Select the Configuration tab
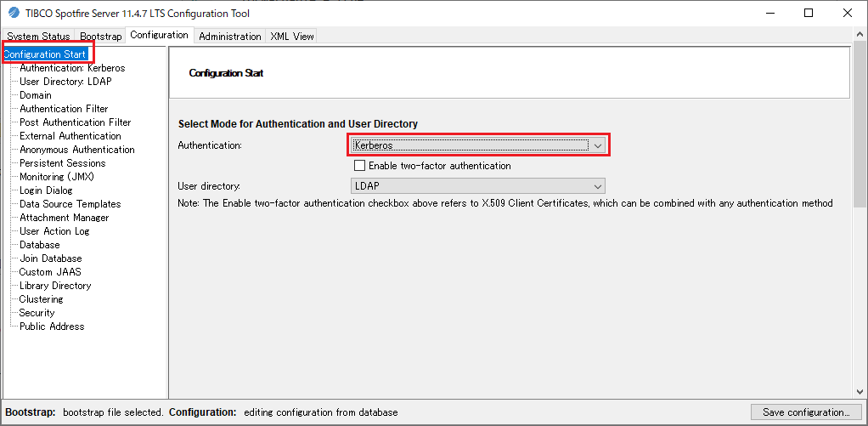Image resolution: width=868 pixels, height=426 pixels. 160,35
